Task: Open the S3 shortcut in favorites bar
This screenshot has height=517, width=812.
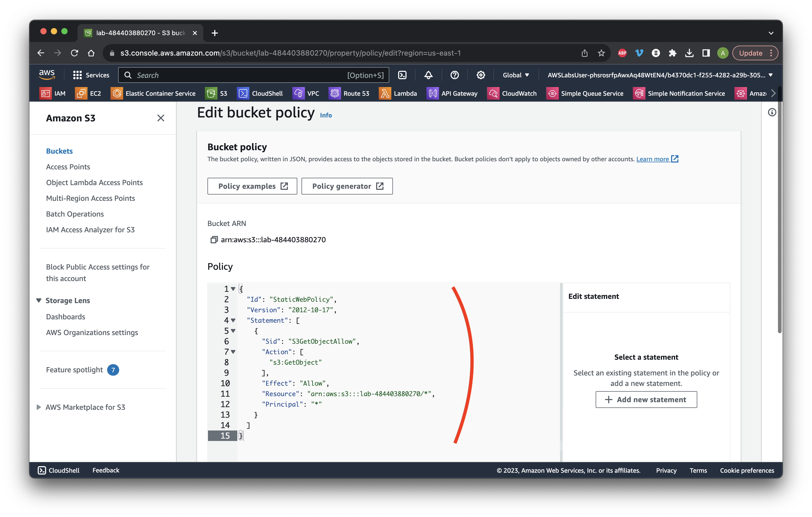Action: (211, 94)
